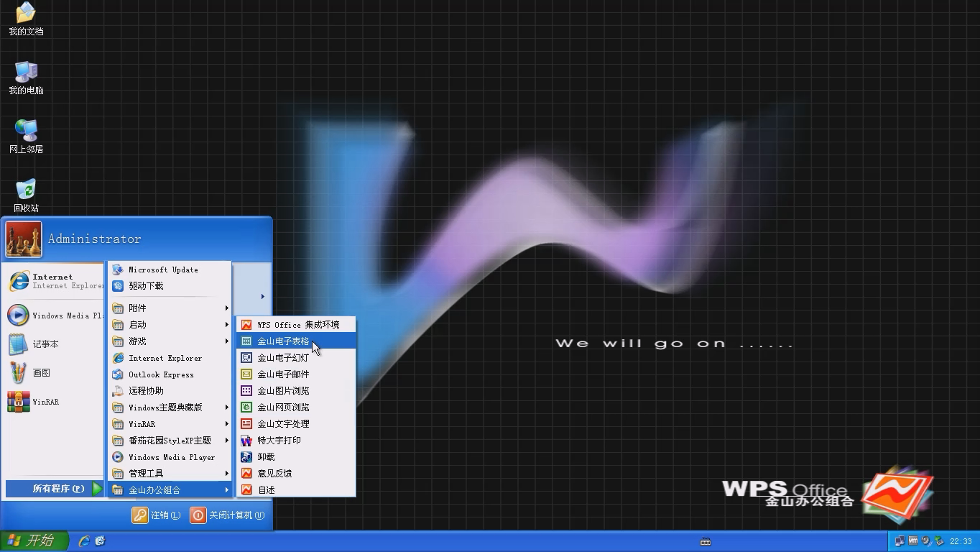Viewport: 980px width, 552px height.
Task: Click the 开始 Start button
Action: [34, 541]
